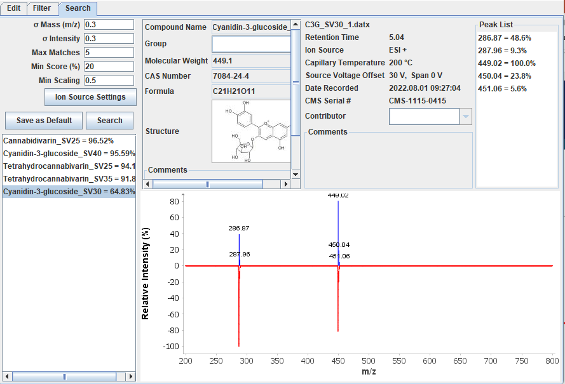Click the CAS Number value field
565x384 pixels.
pos(251,76)
